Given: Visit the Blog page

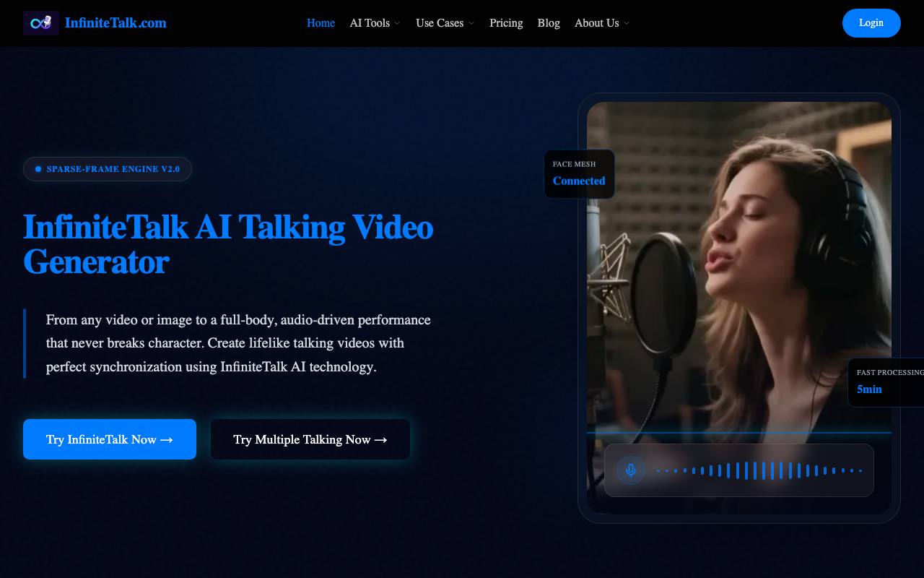Looking at the screenshot, I should click(549, 23).
